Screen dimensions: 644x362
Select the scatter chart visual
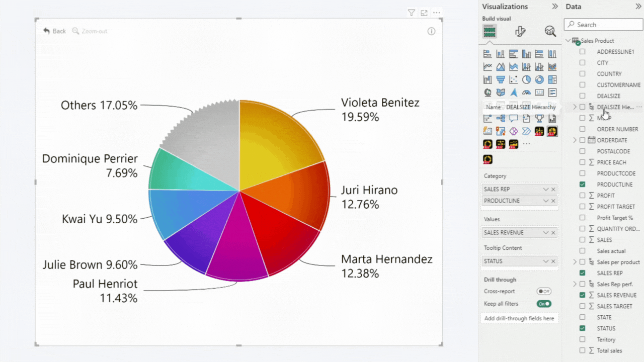513,79
